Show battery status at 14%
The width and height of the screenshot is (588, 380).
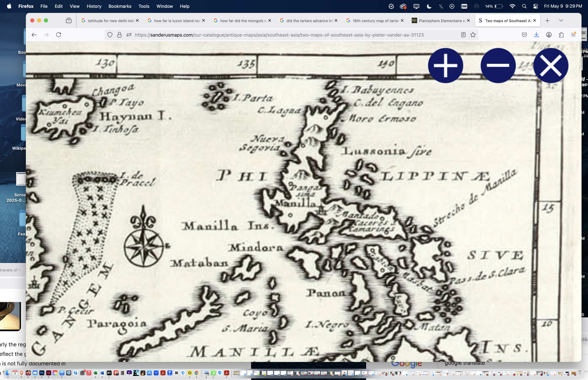point(494,6)
